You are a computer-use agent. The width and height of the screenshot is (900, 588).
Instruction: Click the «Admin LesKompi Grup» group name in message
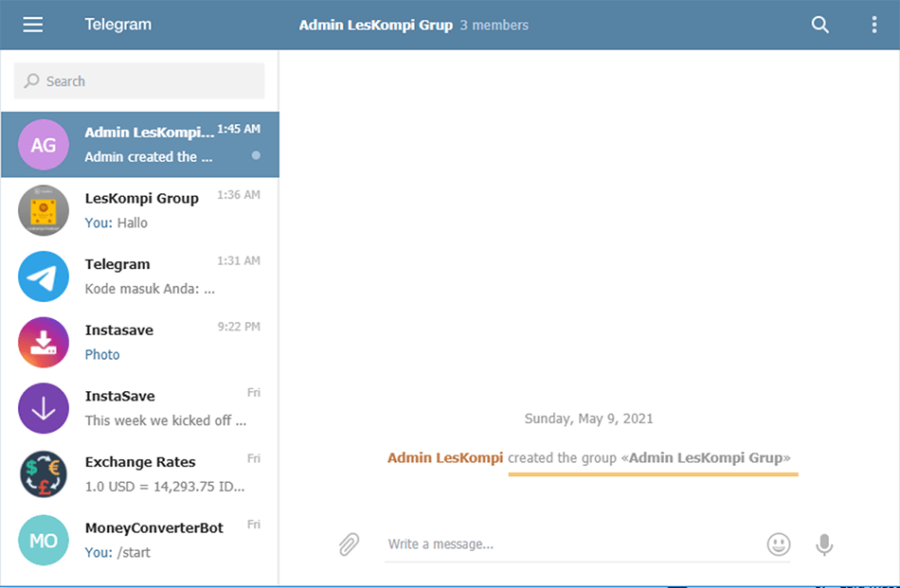click(x=706, y=457)
